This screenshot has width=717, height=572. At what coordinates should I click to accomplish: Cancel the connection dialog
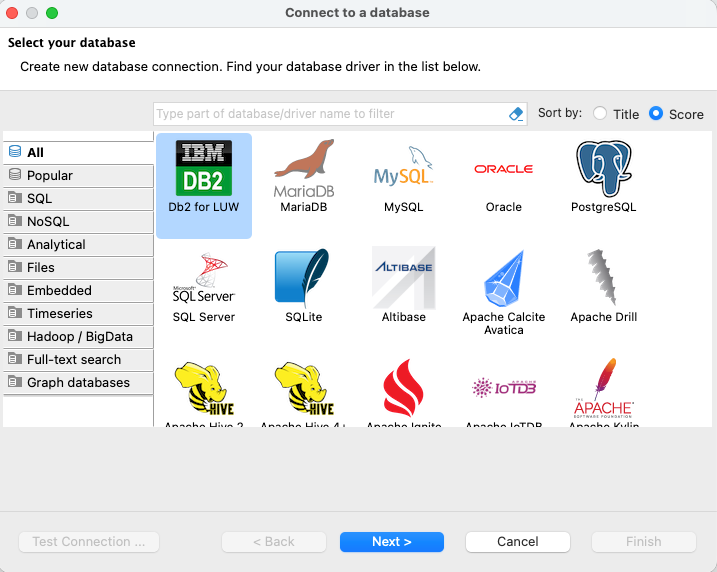click(x=518, y=542)
